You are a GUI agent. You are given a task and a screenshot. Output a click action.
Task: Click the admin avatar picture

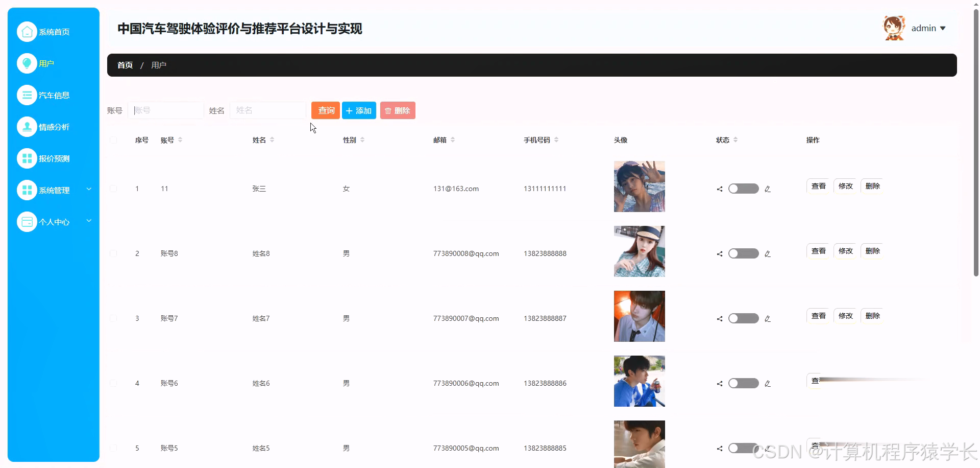(894, 28)
